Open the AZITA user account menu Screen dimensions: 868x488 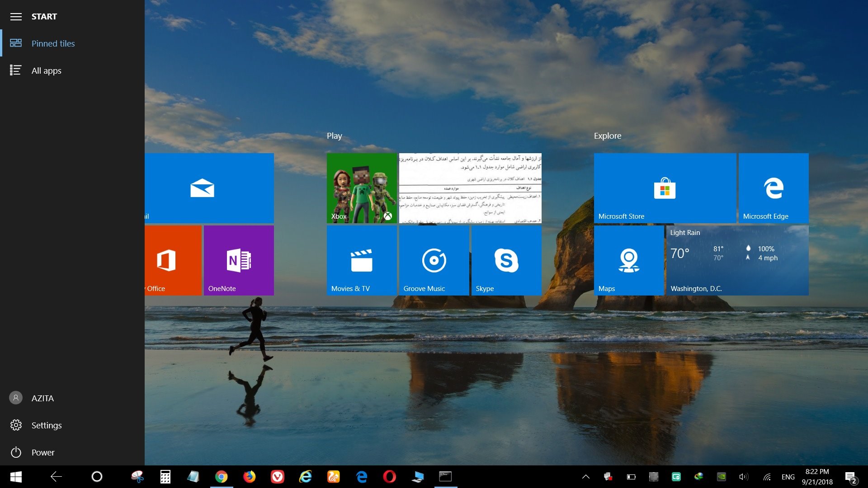tap(72, 398)
